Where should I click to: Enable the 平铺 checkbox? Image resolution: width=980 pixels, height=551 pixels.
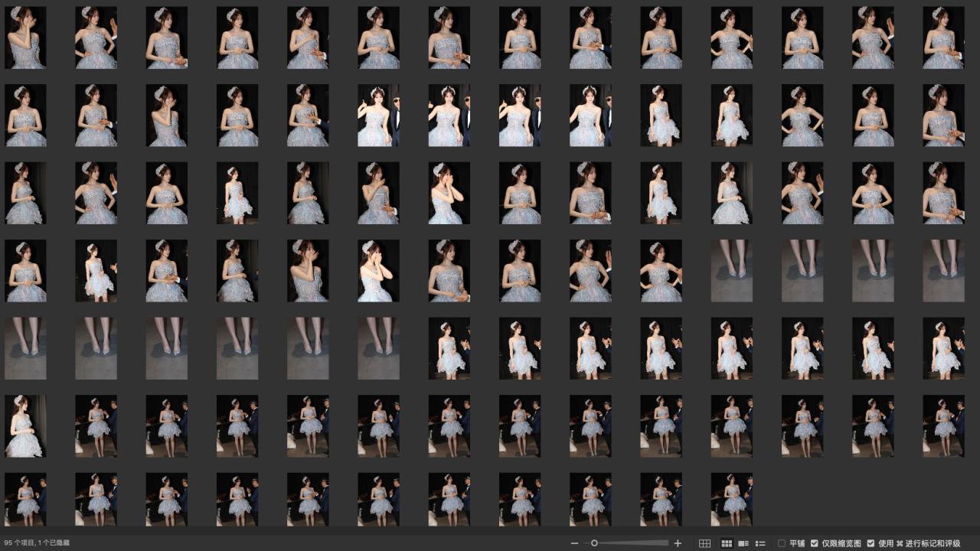[782, 543]
